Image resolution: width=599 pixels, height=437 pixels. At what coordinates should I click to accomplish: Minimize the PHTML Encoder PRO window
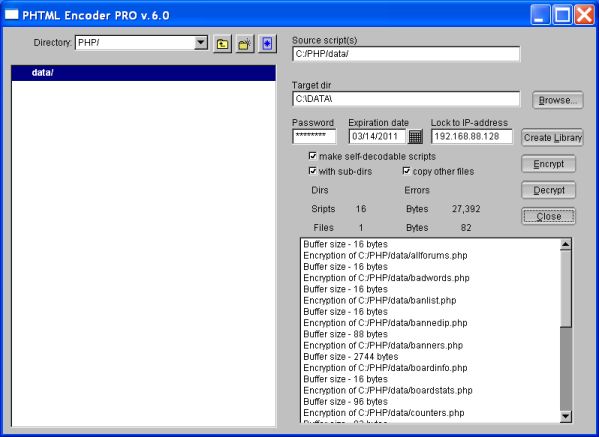pos(540,15)
